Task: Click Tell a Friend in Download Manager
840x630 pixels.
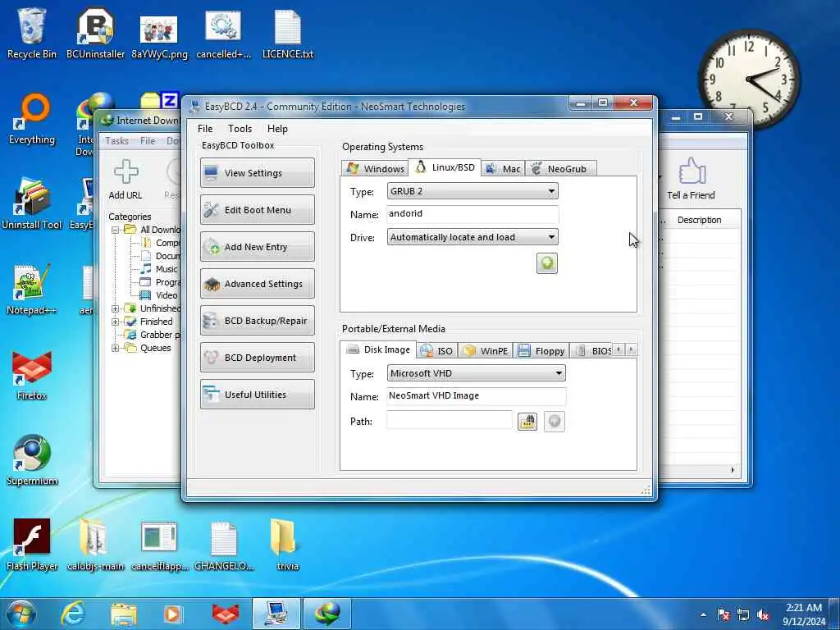Action: pyautogui.click(x=691, y=180)
